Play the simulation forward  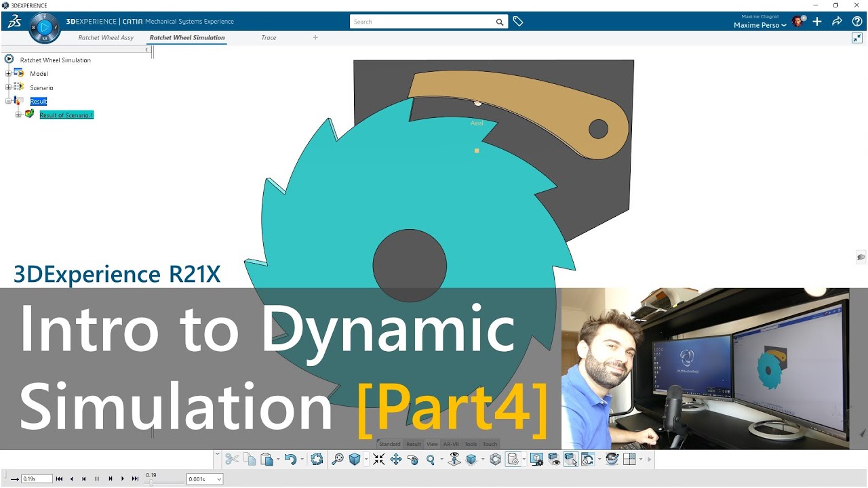123,479
